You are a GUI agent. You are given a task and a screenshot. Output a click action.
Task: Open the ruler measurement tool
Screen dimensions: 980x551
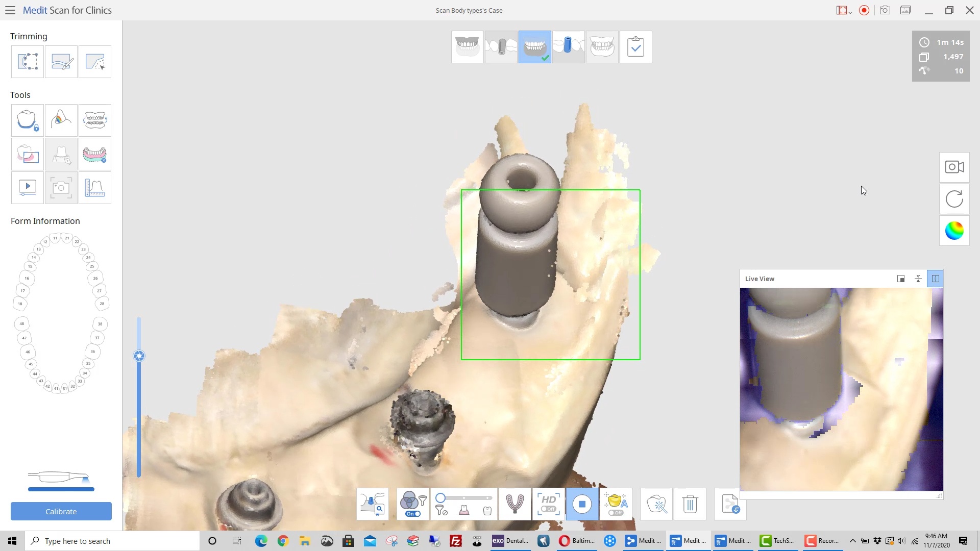pos(95,188)
